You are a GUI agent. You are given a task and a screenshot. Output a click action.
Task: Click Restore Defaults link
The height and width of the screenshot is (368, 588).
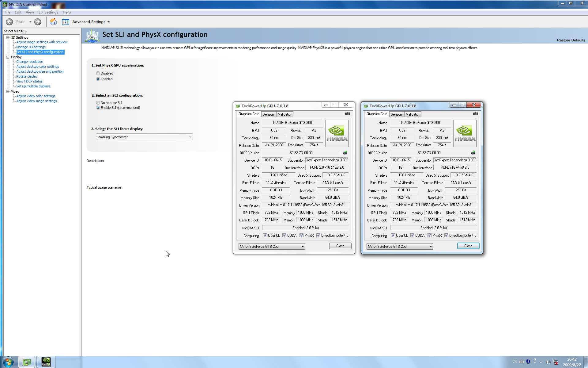pyautogui.click(x=571, y=40)
